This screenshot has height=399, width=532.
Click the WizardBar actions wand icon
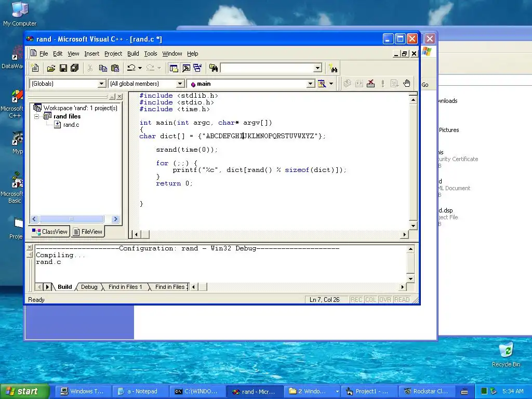pos(321,84)
